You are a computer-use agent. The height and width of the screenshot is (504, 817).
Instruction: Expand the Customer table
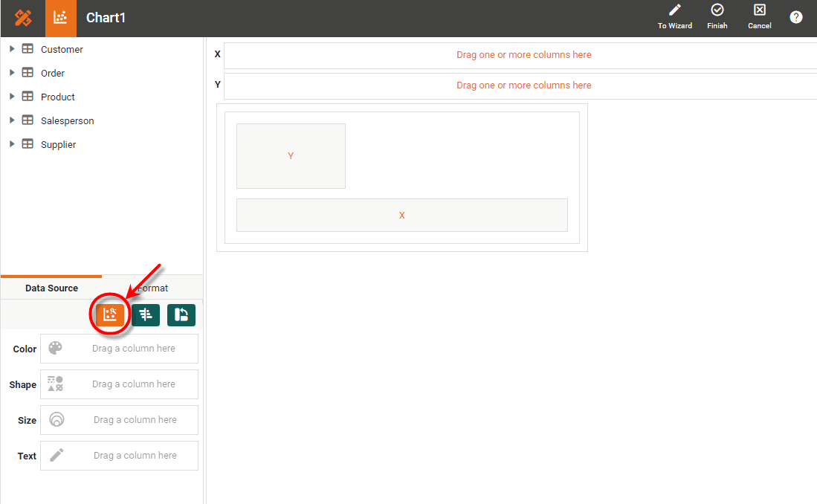tap(11, 49)
